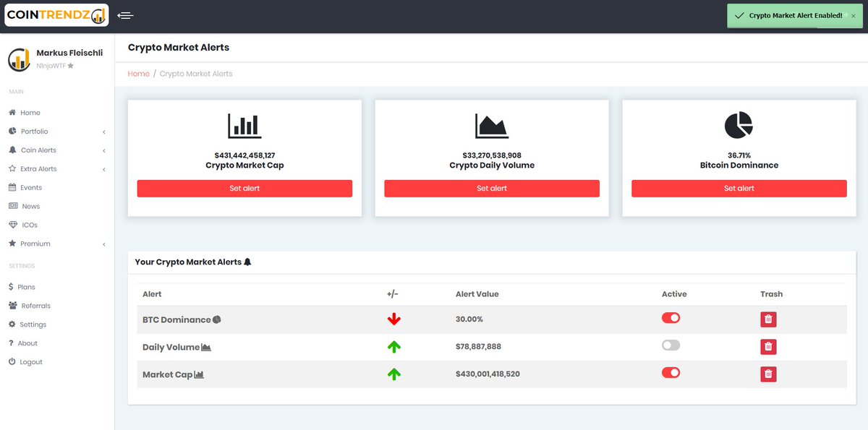The width and height of the screenshot is (868, 430).
Task: Expand the Coin Alerts menu
Action: (57, 150)
